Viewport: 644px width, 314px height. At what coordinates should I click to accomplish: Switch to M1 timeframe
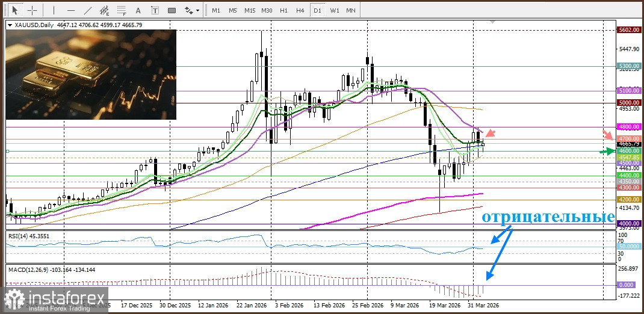coord(215,10)
